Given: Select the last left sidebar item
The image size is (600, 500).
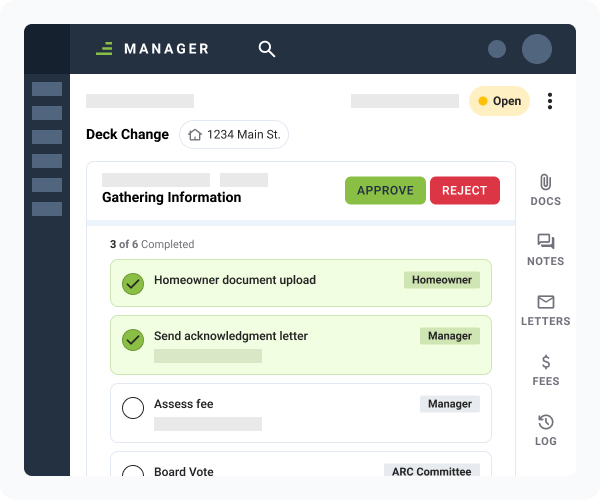Looking at the screenshot, I should (x=47, y=209).
